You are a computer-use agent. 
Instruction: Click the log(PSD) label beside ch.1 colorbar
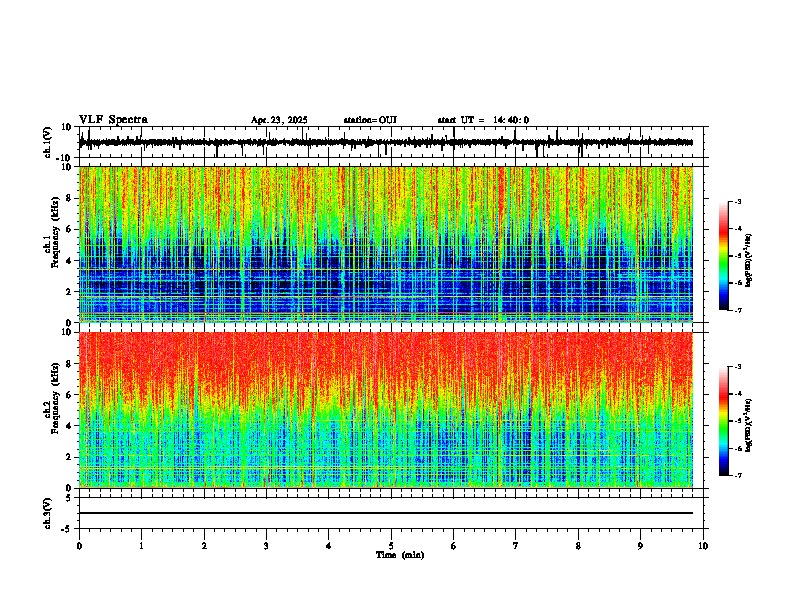coord(749,261)
